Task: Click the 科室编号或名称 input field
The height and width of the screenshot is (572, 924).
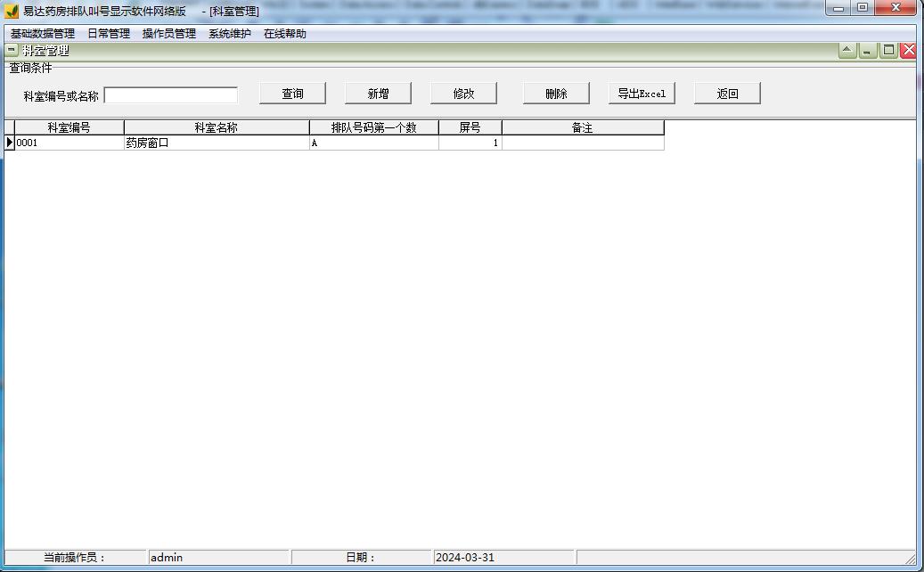Action: [x=172, y=94]
